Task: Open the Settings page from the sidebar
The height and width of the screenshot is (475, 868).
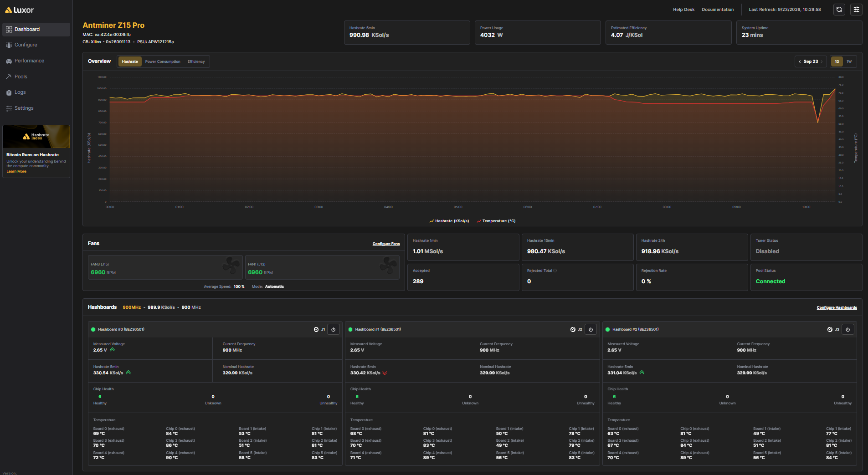Action: click(x=36, y=108)
